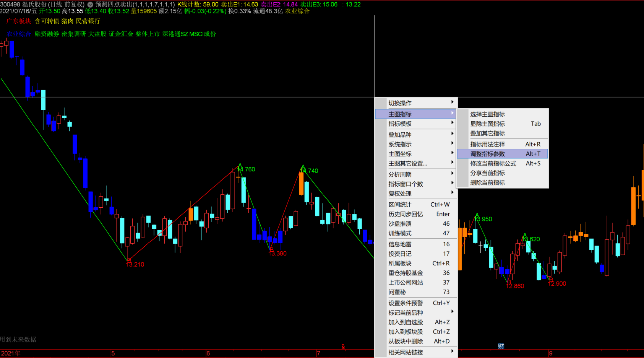Click the 2021年 label on the time axis
The height and width of the screenshot is (358, 644).
coord(11,353)
